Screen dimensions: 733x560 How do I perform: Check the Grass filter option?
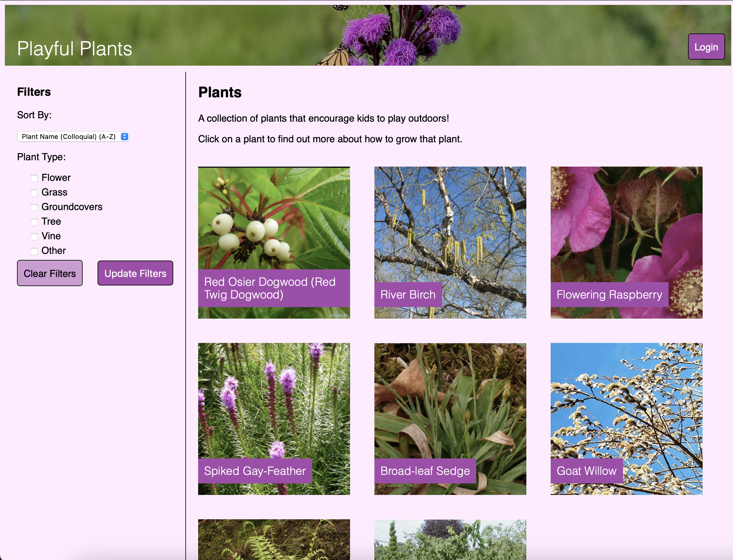(34, 193)
